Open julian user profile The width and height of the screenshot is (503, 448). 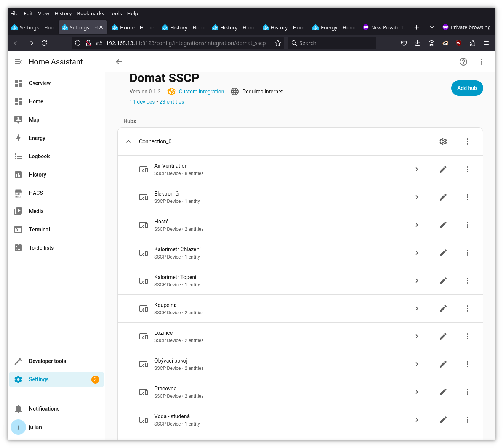[56, 427]
